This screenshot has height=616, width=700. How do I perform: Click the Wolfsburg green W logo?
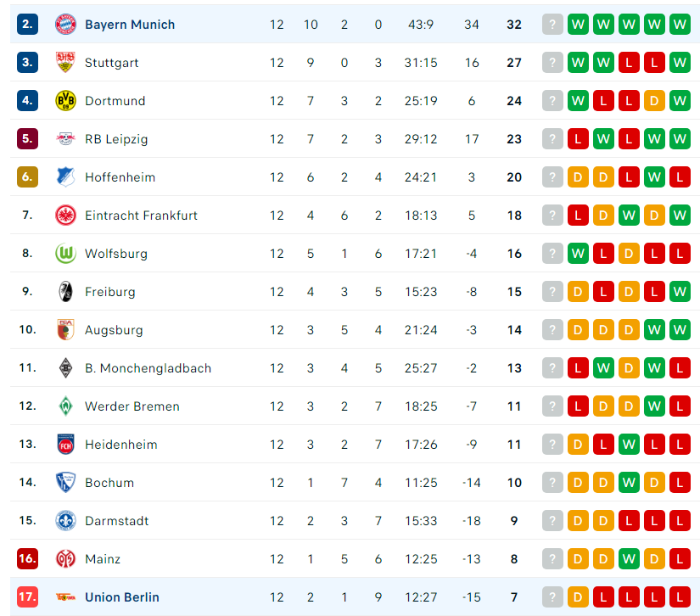pyautogui.click(x=65, y=254)
